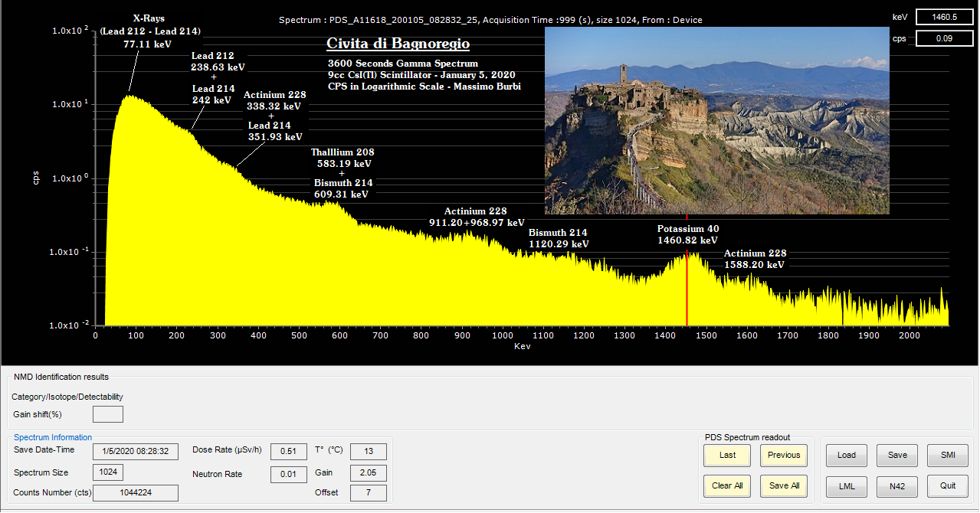This screenshot has width=980, height=513.
Task: Click the Gain shift(%) input box
Action: pos(107,414)
